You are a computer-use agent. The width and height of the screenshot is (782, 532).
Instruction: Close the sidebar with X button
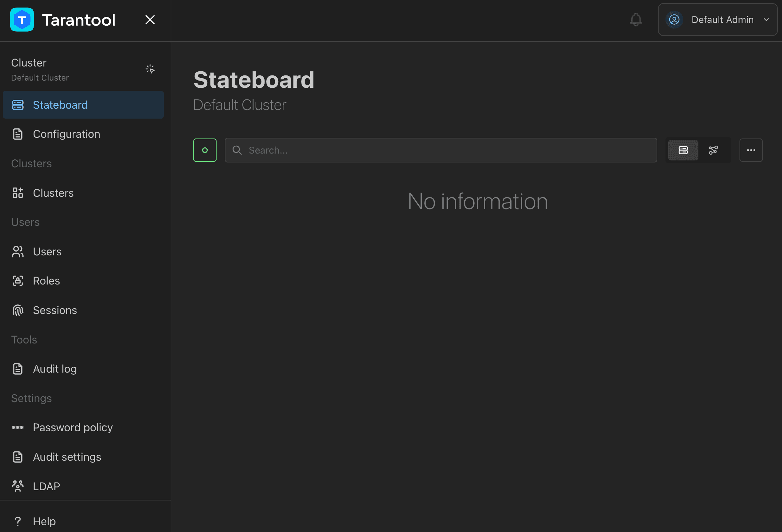click(x=150, y=20)
